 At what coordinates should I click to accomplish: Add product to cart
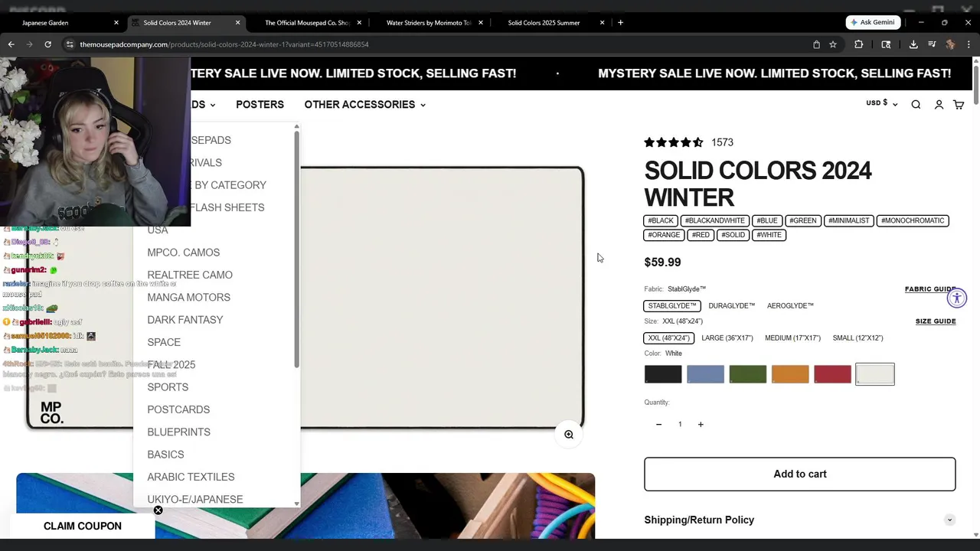point(799,474)
